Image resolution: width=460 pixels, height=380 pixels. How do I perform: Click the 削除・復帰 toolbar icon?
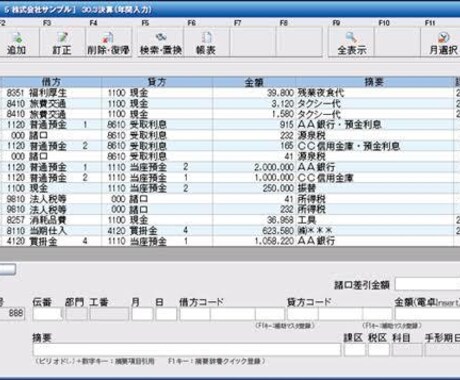pyautogui.click(x=108, y=43)
